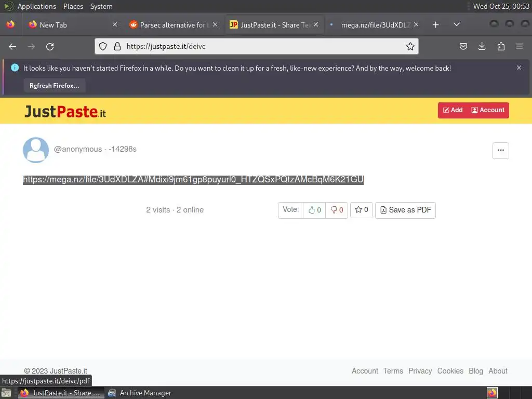532x399 pixels.
Task: Click the Firefox View pinned icon
Action: 10,25
